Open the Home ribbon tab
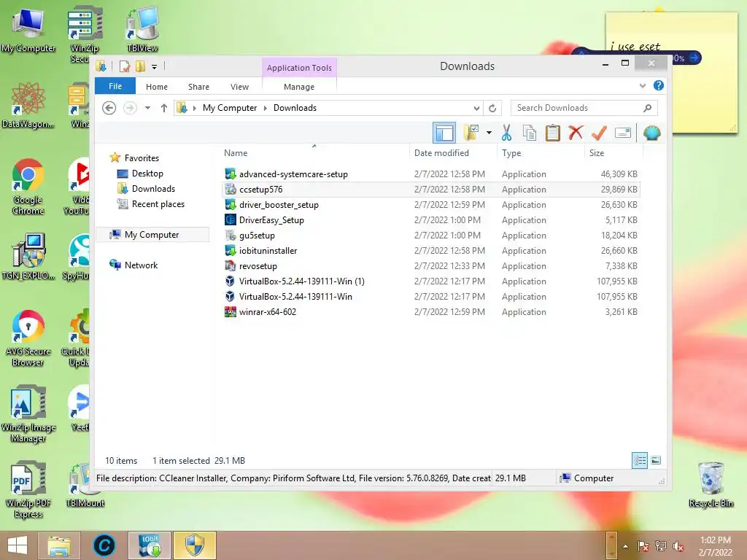Viewport: 747px width, 560px height. point(157,87)
